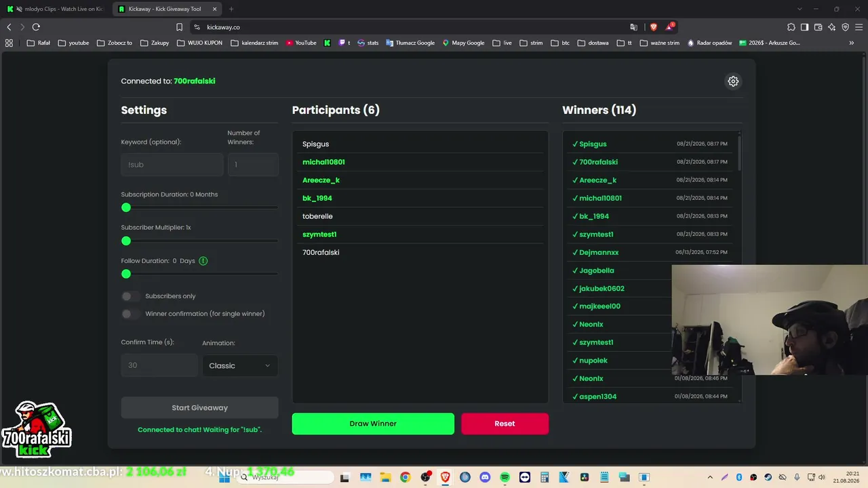Image resolution: width=868 pixels, height=488 pixels.
Task: Reload the page with the refresh icon
Action: 36,27
